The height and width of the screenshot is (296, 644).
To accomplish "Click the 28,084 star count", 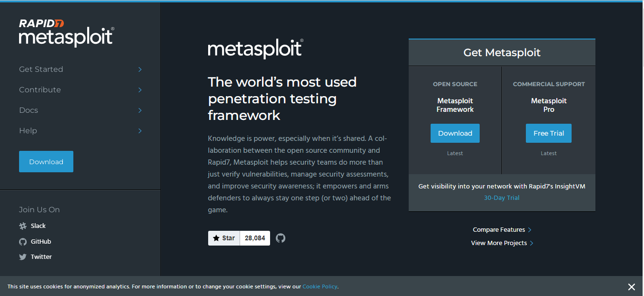I will 255,238.
